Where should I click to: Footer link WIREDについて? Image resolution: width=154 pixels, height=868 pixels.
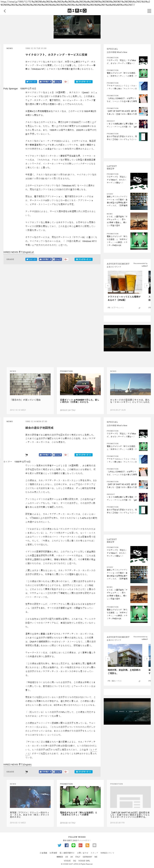tap(107, 853)
